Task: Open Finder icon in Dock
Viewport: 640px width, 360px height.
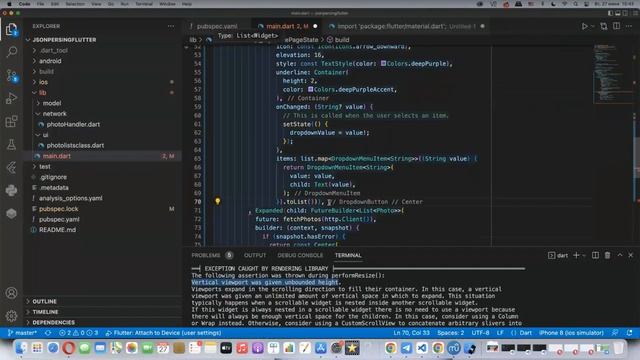Action: pyautogui.click(x=21, y=348)
